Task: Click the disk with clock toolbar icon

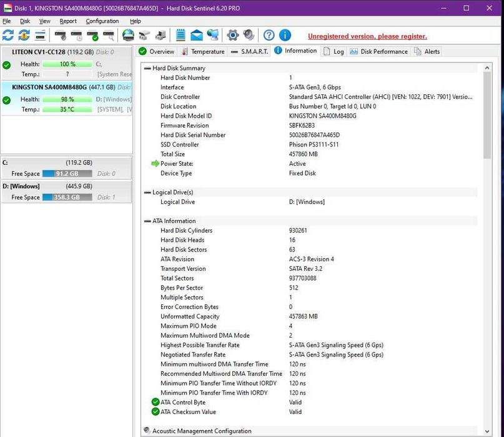Action: tap(76, 35)
